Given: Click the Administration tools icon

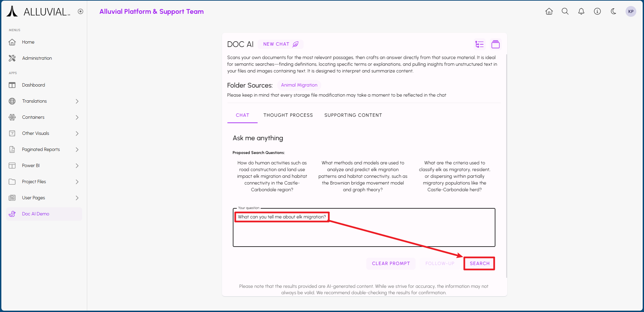Looking at the screenshot, I should point(12,58).
